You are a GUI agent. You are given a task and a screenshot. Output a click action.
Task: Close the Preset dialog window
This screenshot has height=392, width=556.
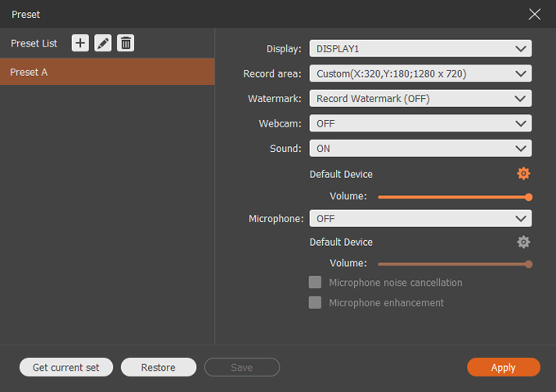[535, 14]
